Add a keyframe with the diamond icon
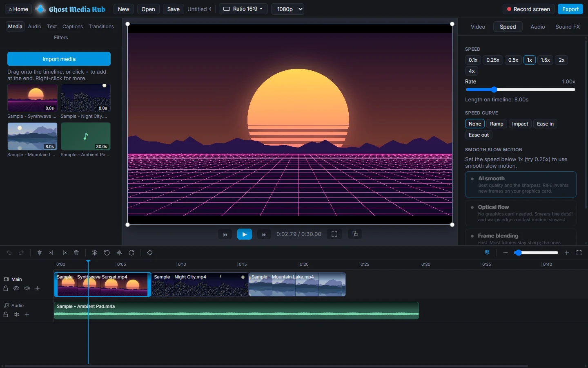Screen dimensions: 588x368 coord(150,253)
